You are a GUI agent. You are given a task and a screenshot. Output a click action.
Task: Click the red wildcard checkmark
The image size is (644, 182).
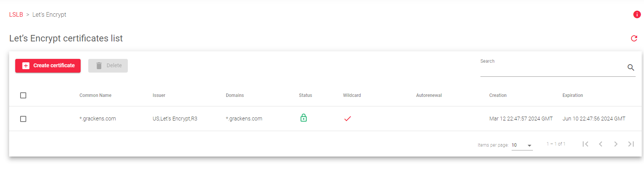[x=347, y=119]
